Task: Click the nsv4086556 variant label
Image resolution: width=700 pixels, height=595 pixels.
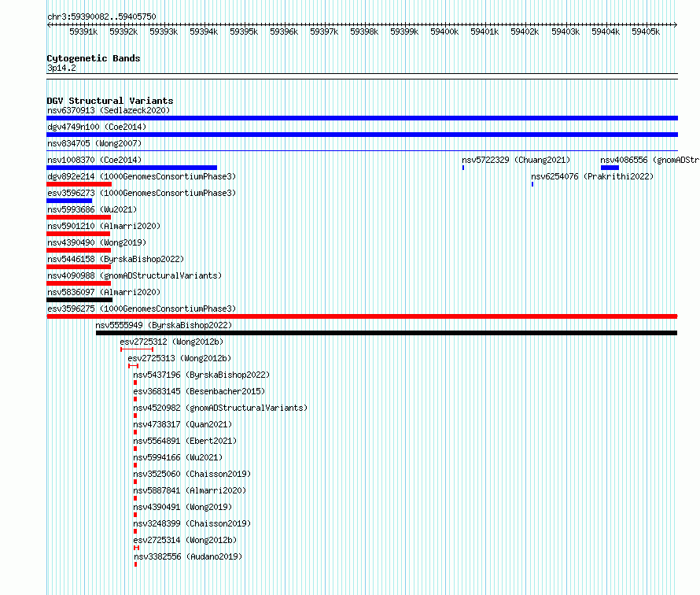Action: point(650,160)
